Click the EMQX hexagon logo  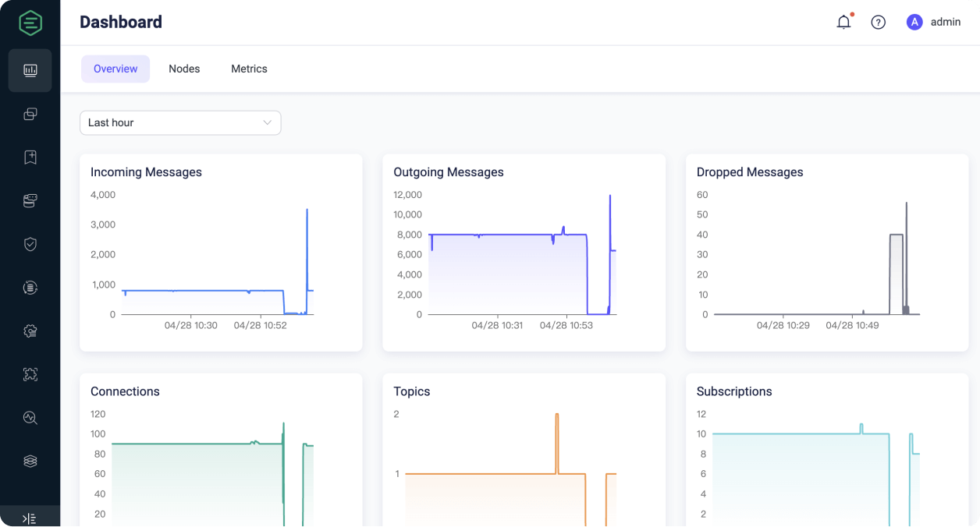point(30,23)
